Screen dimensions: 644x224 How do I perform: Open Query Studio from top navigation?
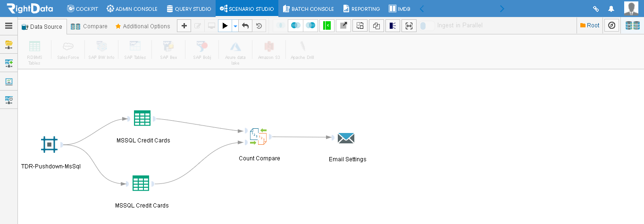point(189,8)
